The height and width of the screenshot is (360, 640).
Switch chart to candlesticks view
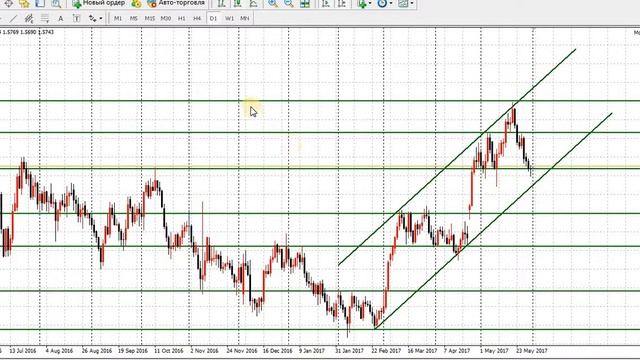click(237, 3)
